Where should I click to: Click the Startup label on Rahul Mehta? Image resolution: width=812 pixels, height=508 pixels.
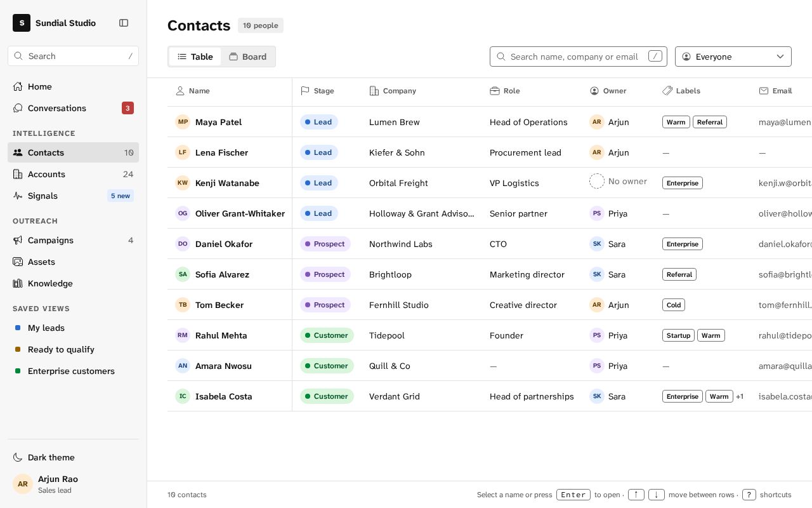(678, 335)
